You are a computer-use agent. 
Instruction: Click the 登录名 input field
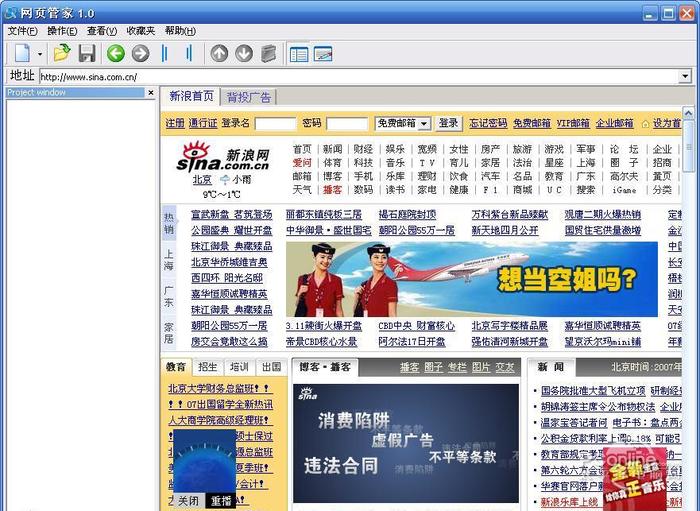click(275, 123)
